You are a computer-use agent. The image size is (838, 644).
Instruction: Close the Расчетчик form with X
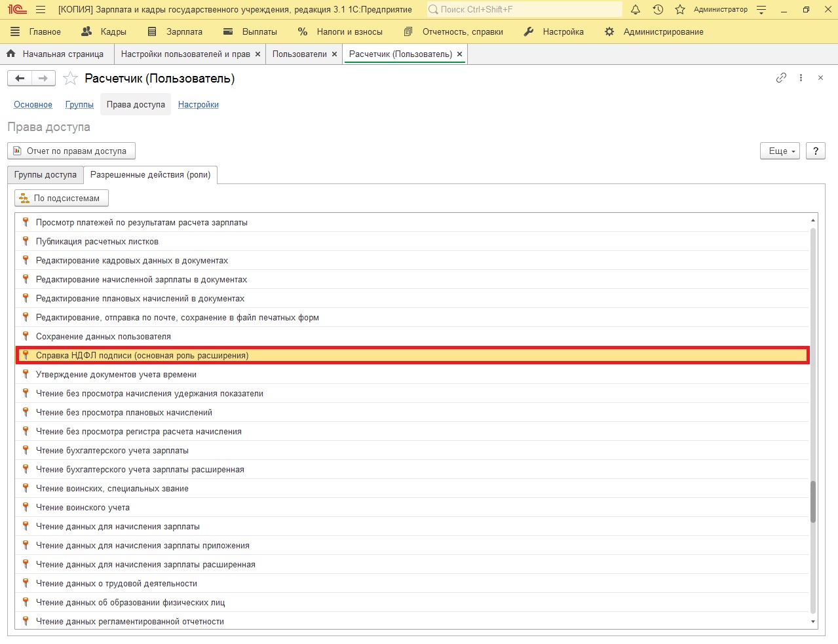coord(820,77)
